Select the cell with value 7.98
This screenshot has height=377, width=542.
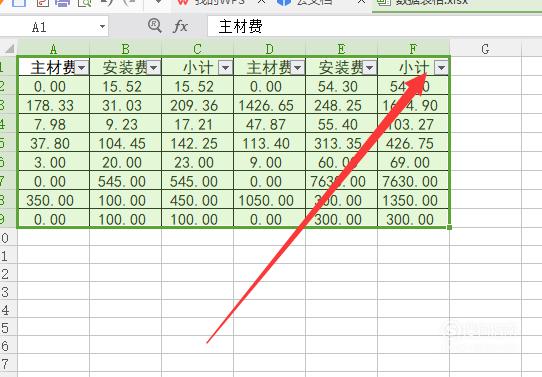coord(54,124)
